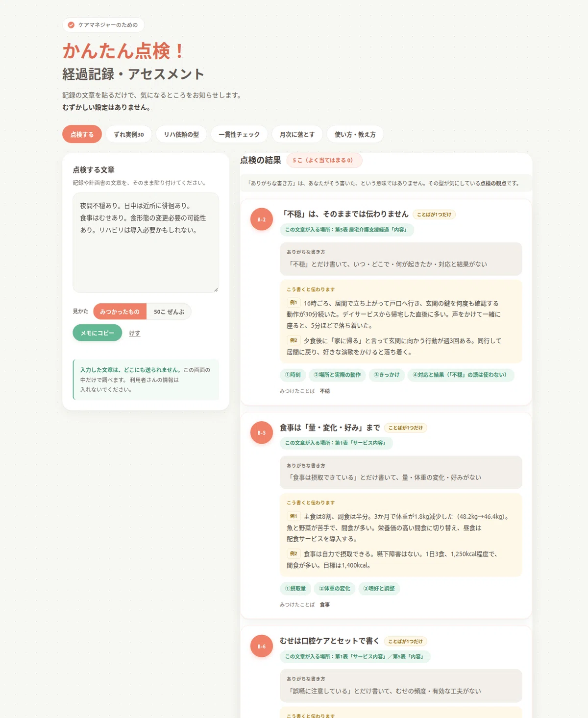
Task: Click the メモにコピー button
Action: coord(98,333)
